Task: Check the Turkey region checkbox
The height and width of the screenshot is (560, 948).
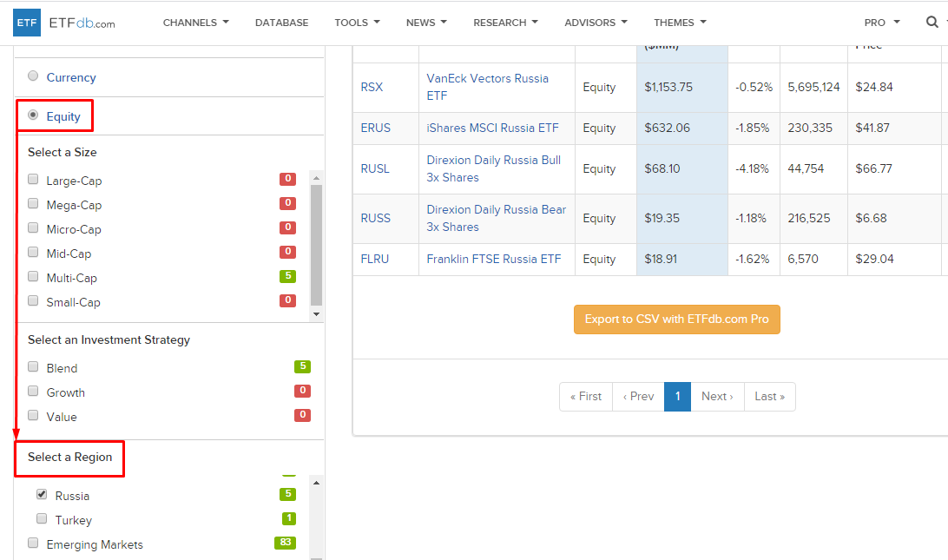Action: click(42, 519)
